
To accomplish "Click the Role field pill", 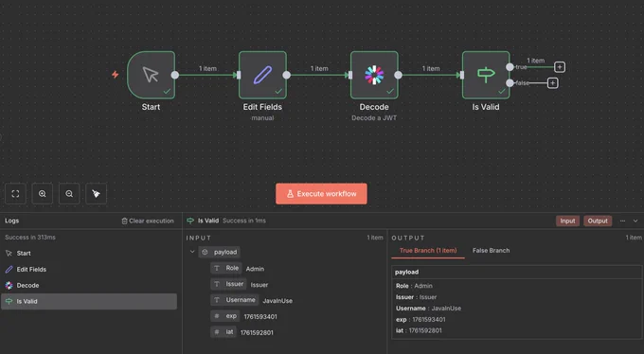I will point(226,268).
